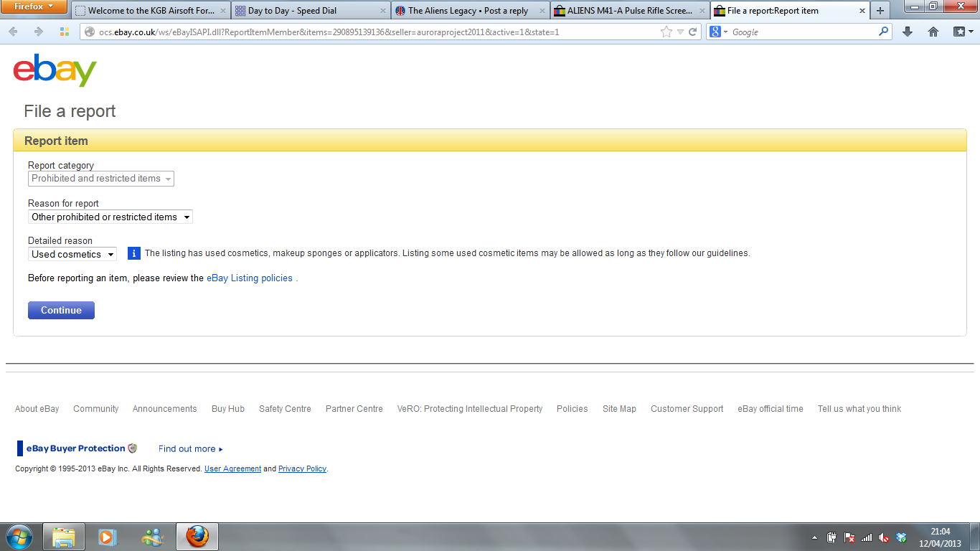Open the orange Firefox menu button
The width and height of the screenshot is (980, 551).
coord(34,7)
